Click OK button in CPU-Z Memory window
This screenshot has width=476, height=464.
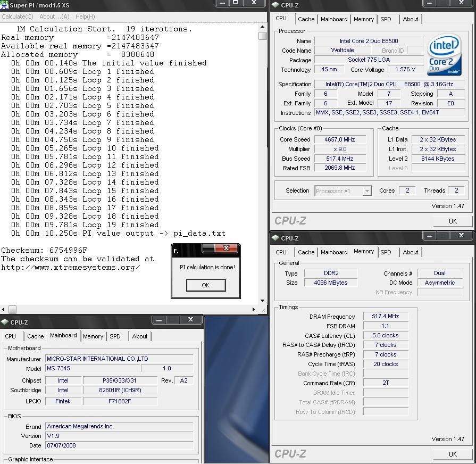(453, 454)
